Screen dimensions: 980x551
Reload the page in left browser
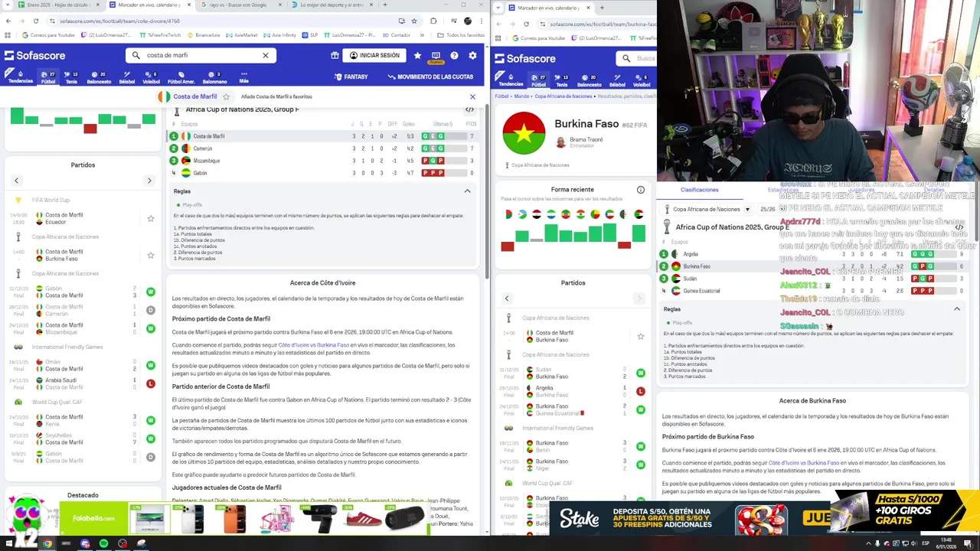[x=36, y=21]
